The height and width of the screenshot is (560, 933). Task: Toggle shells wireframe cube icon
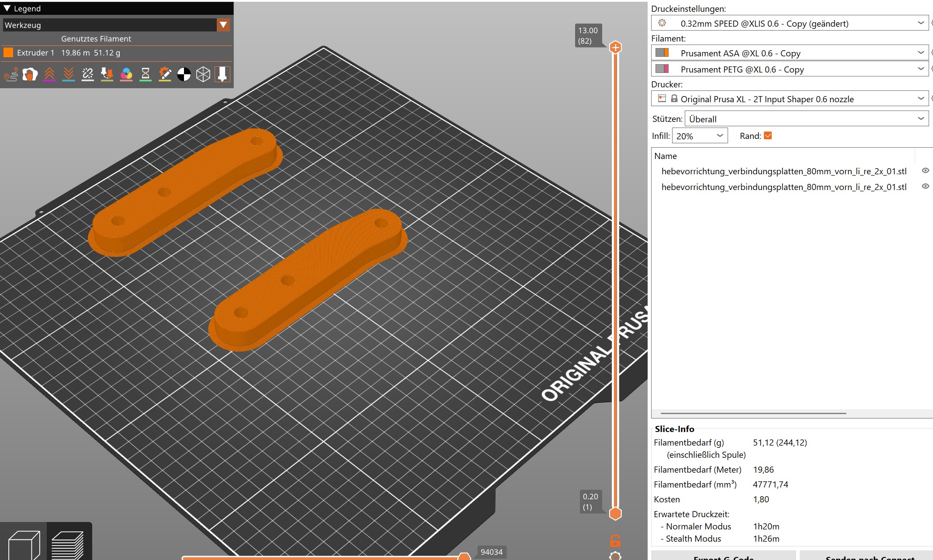pos(203,75)
